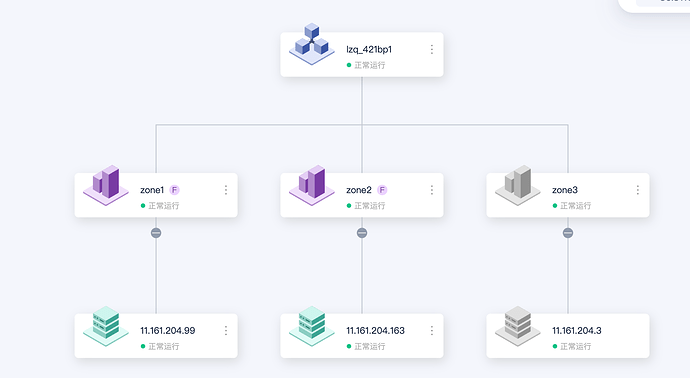Click the gray server icon for 11.161.204.3

coord(518,326)
